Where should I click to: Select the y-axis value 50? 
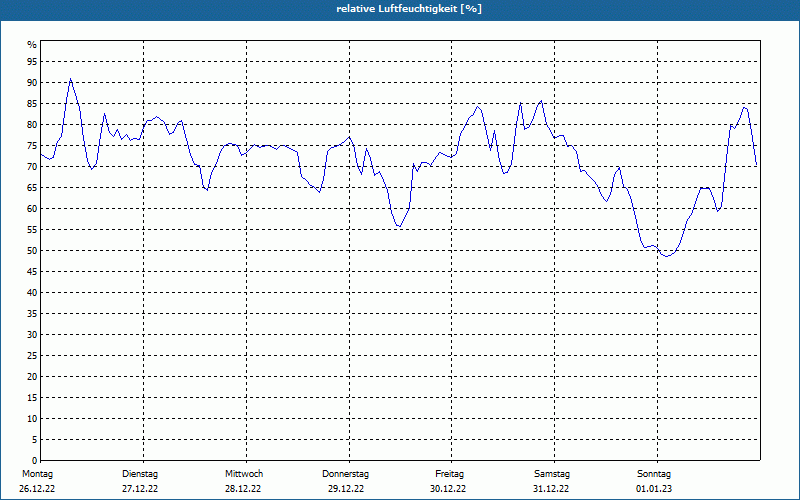[32, 251]
